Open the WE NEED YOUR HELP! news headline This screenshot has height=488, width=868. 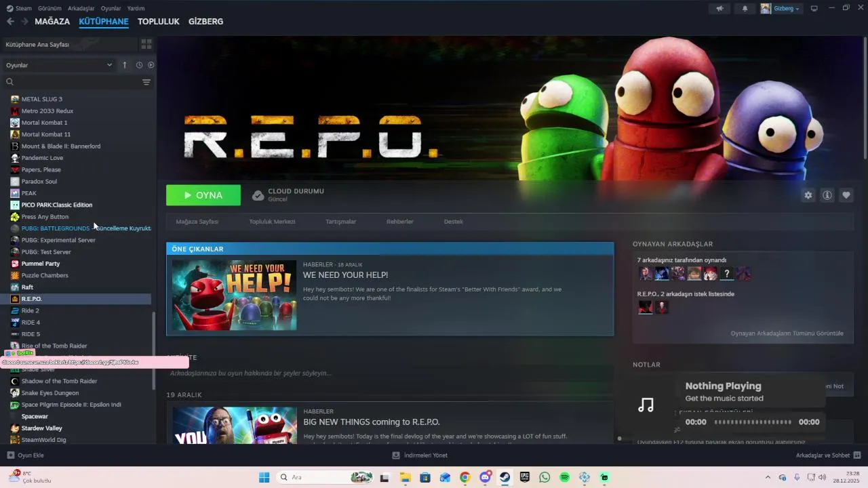[x=345, y=275]
